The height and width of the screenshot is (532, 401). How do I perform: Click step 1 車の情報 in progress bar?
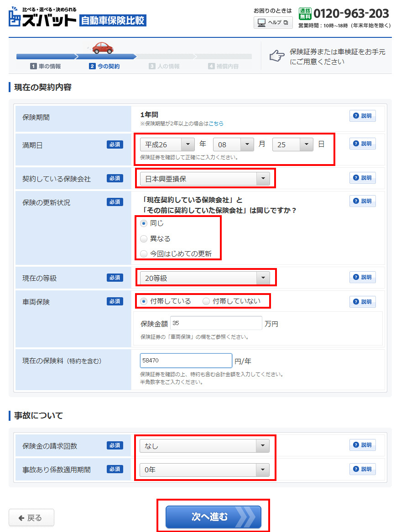coord(46,67)
